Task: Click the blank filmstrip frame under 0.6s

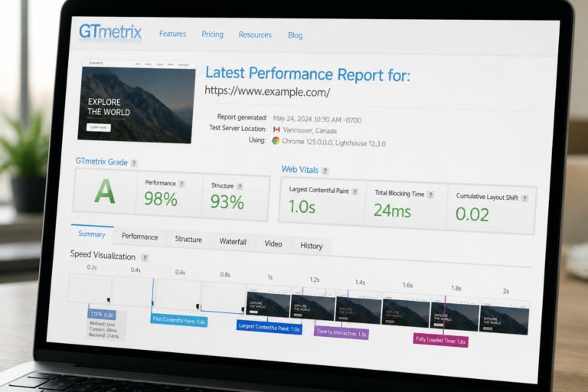Action: click(x=178, y=296)
